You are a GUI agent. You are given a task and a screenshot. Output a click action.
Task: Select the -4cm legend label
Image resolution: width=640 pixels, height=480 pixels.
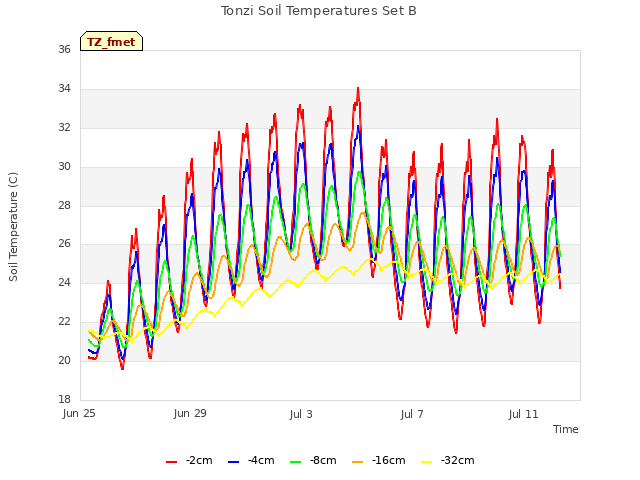[x=261, y=460]
